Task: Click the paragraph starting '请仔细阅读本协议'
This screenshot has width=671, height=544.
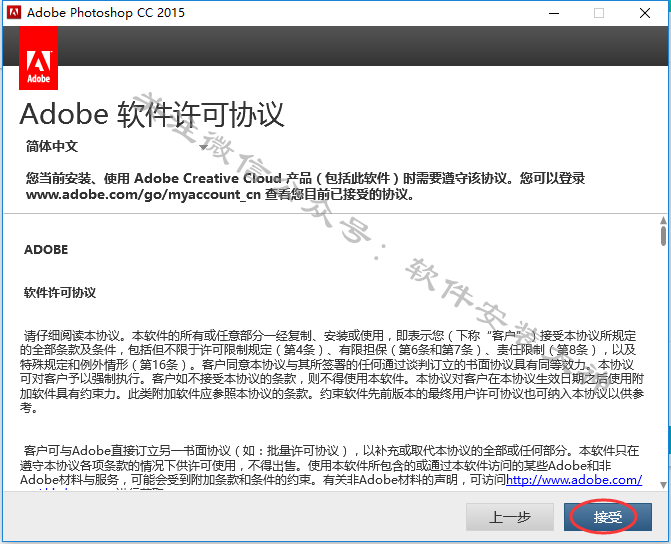Action: tap(332, 372)
